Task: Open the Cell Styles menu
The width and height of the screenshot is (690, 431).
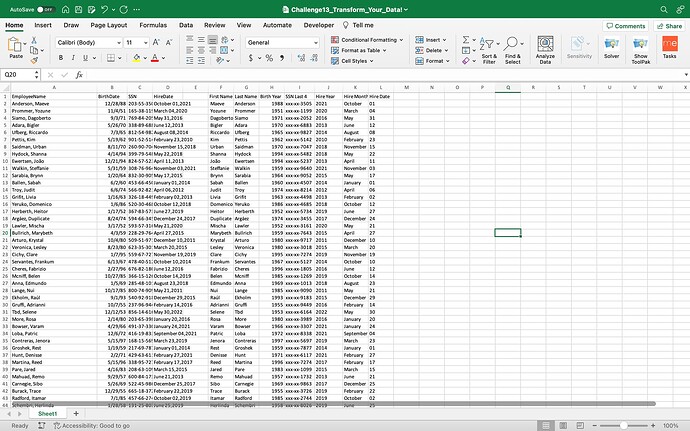Action: pyautogui.click(x=352, y=61)
